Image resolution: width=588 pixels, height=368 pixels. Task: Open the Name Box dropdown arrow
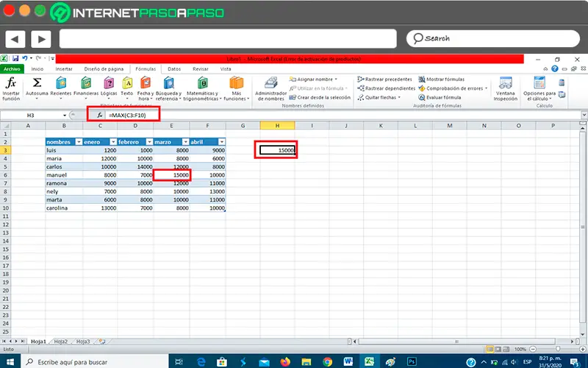click(x=65, y=116)
